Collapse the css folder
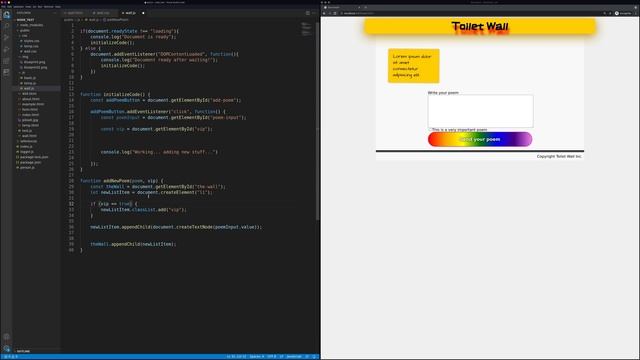This screenshot has width=640, height=360. tap(24, 36)
